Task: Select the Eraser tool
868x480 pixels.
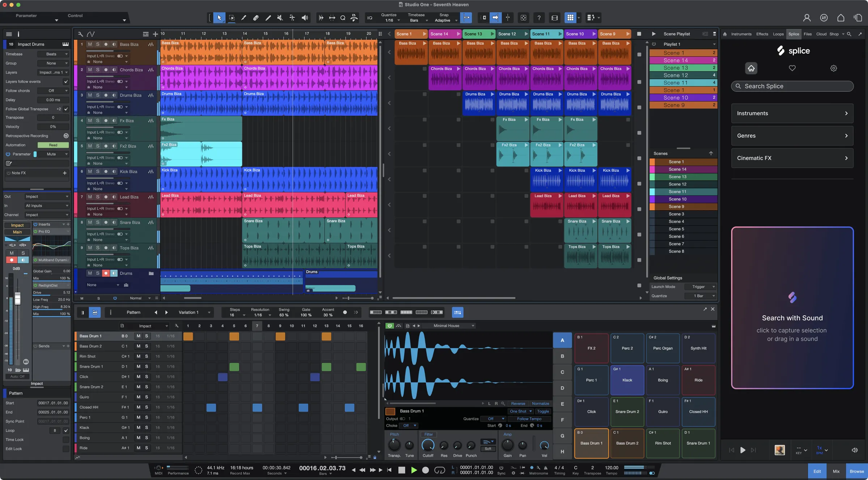Action: pos(256,18)
